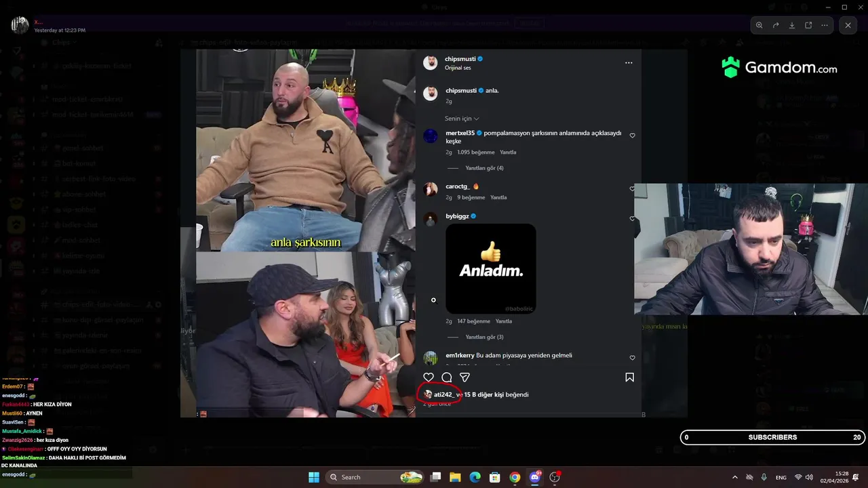This screenshot has height=488, width=868.
Task: Click 'Yanıtla' under mertxel35's comment
Action: click(508, 152)
